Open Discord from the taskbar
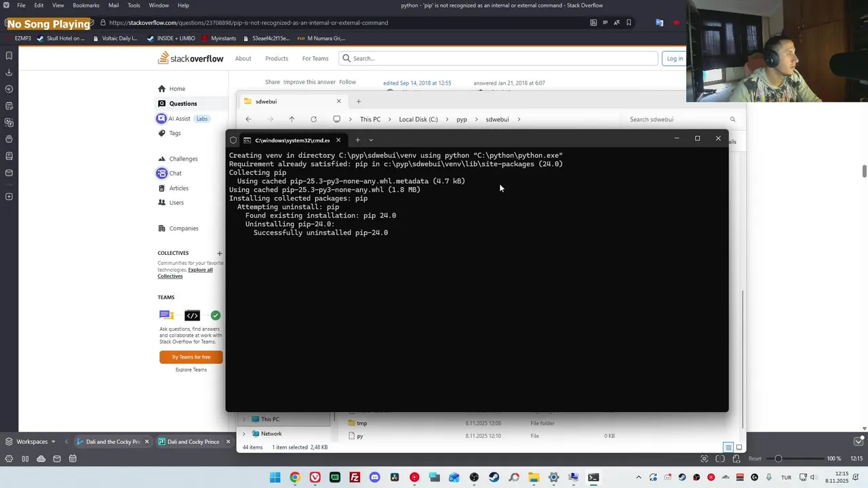 click(374, 477)
